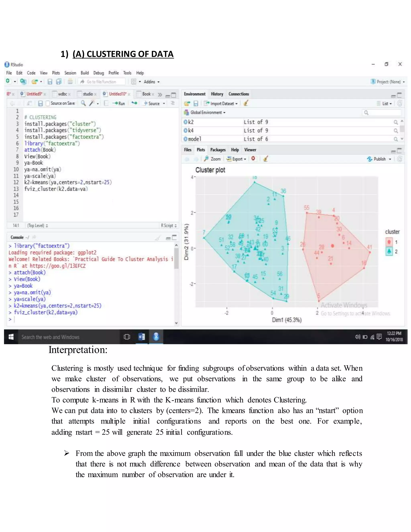The height and width of the screenshot is (532, 411).
Task: Click the document outline icon in editor
Action: click(173, 103)
